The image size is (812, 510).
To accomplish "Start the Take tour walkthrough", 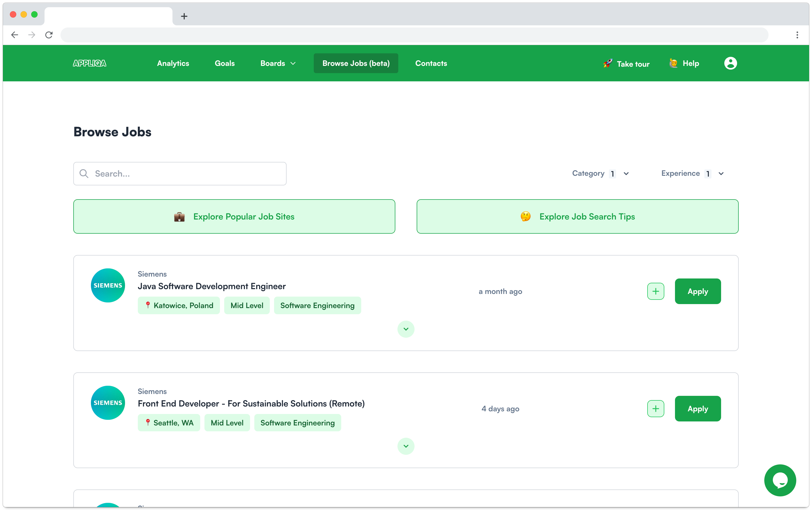I will (x=626, y=64).
